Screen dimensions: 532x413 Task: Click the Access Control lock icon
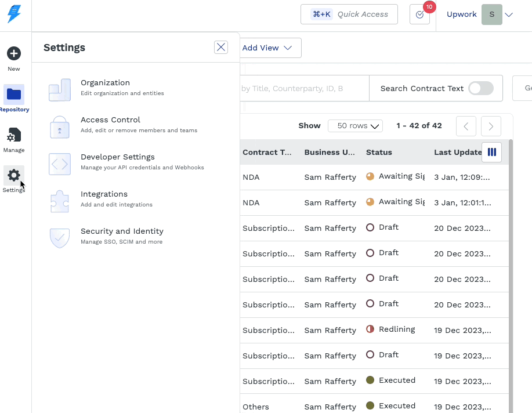(59, 126)
